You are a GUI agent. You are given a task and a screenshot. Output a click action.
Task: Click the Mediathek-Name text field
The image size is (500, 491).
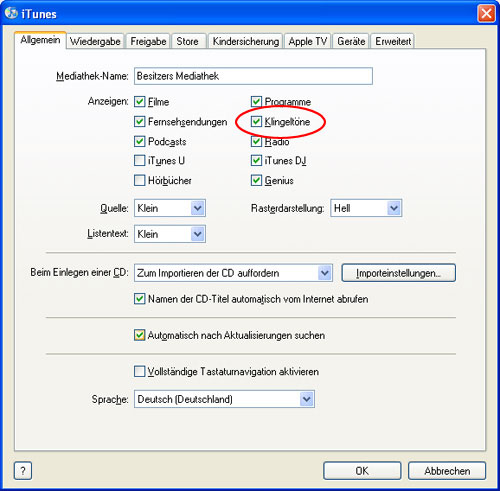point(253,76)
